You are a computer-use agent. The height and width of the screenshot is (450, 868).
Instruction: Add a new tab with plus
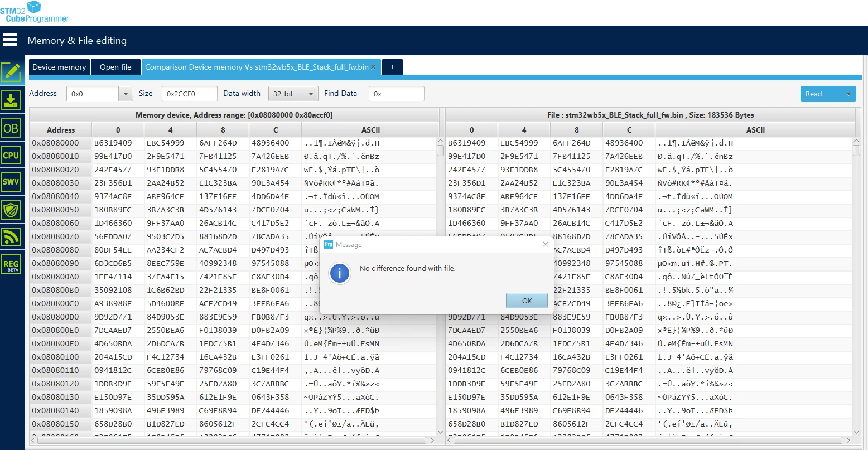click(392, 67)
